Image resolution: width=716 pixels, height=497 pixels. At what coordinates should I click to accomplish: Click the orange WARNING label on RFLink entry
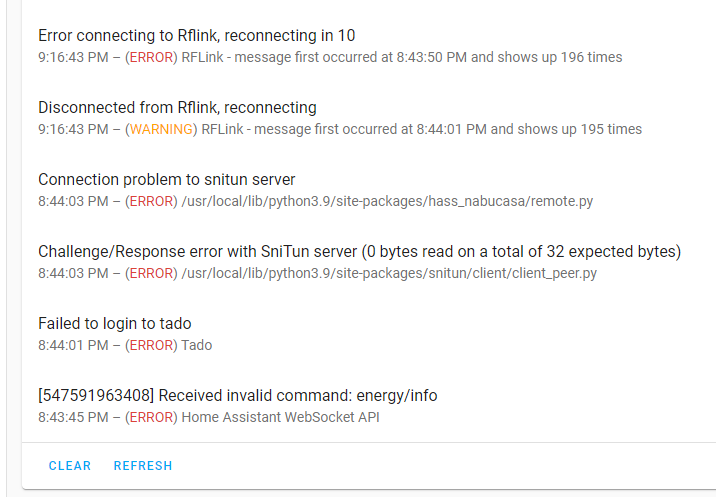pyautogui.click(x=161, y=129)
